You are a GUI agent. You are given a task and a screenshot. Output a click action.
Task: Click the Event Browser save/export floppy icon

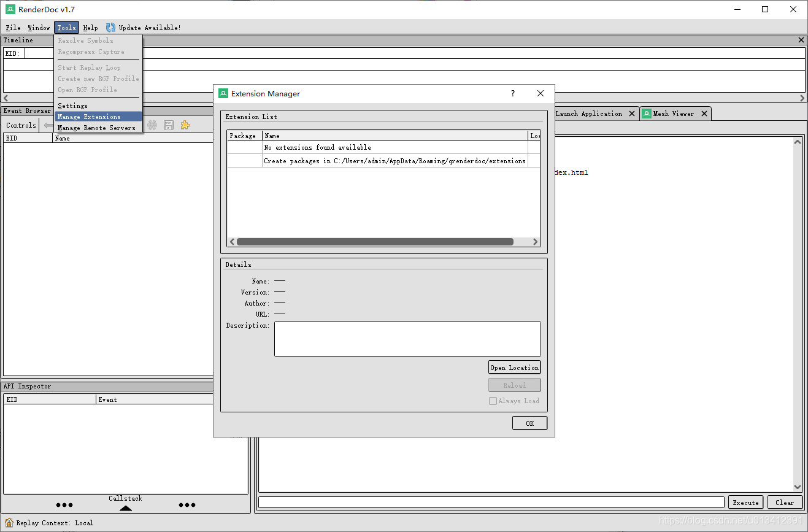click(169, 125)
